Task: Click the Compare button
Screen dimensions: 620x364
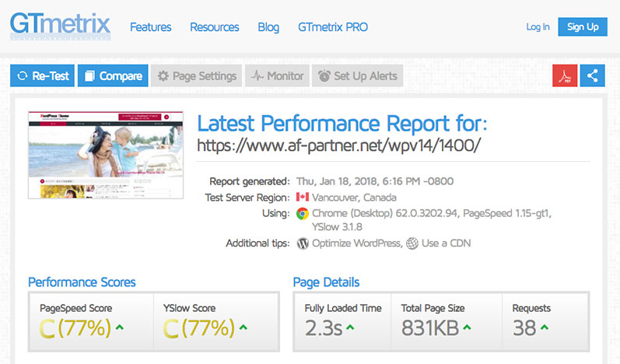Action: coord(113,75)
